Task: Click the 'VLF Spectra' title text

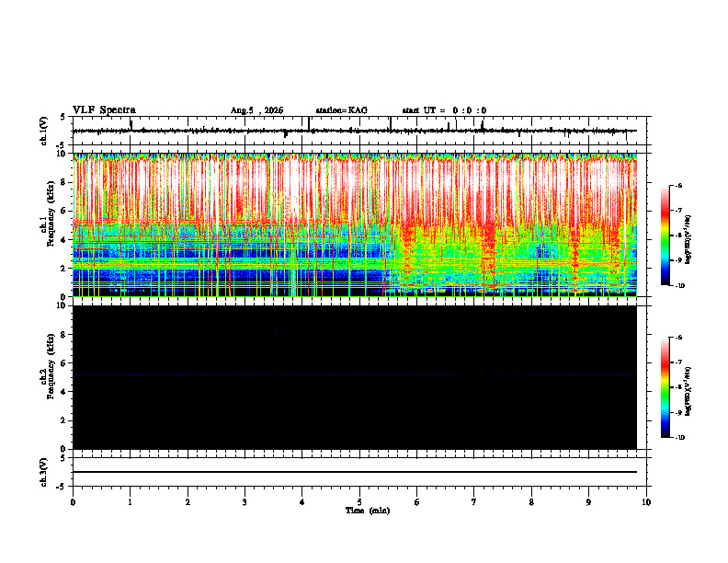Action: (x=104, y=110)
